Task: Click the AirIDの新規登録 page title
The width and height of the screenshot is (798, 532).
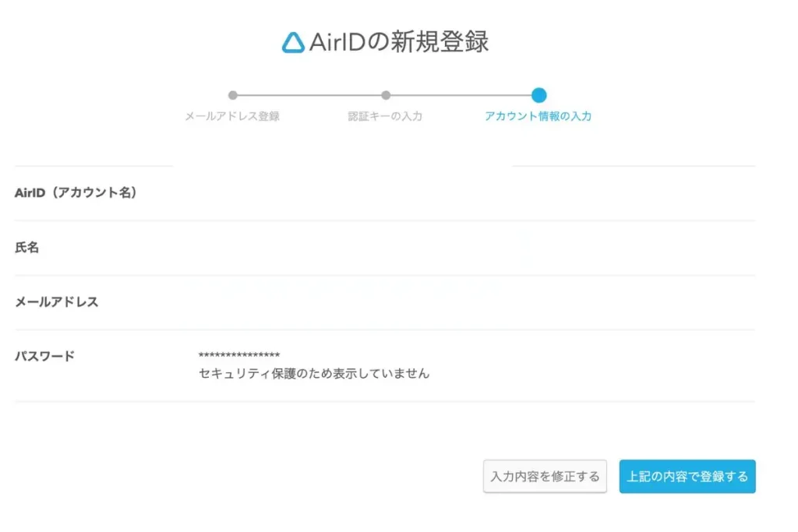Action: pyautogui.click(x=399, y=42)
